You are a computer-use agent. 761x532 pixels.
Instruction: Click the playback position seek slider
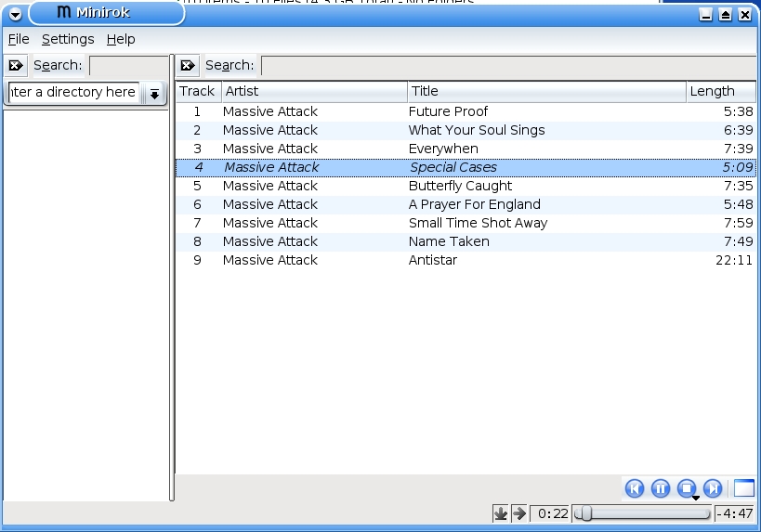[643, 513]
